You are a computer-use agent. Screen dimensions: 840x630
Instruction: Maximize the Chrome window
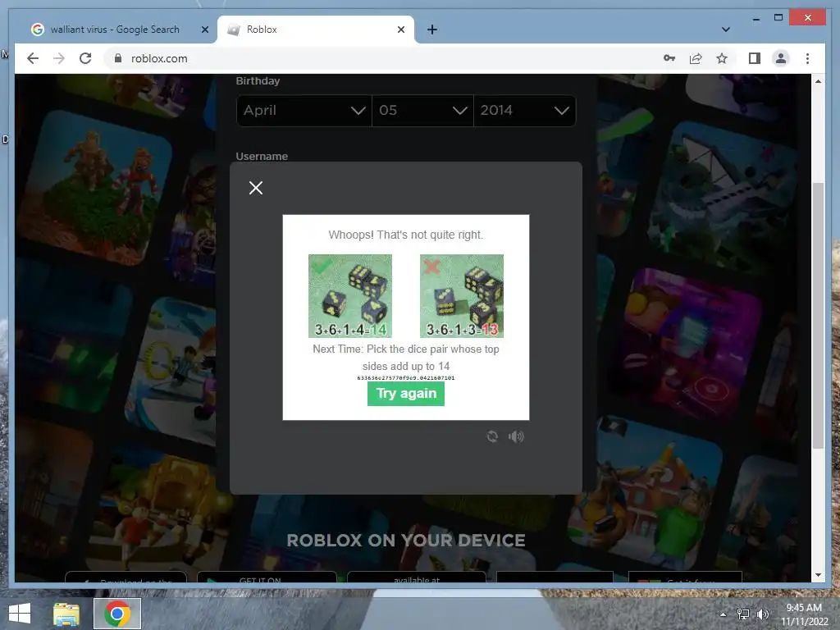point(778,18)
